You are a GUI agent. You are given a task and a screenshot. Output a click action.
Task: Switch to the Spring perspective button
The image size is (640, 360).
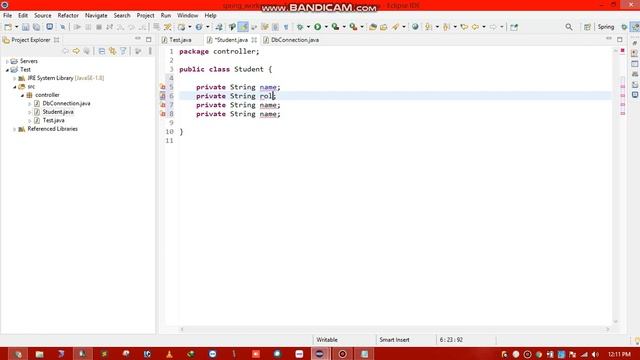606,27
